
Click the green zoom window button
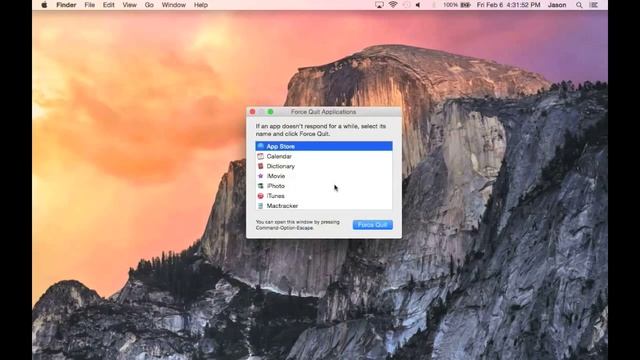270,112
